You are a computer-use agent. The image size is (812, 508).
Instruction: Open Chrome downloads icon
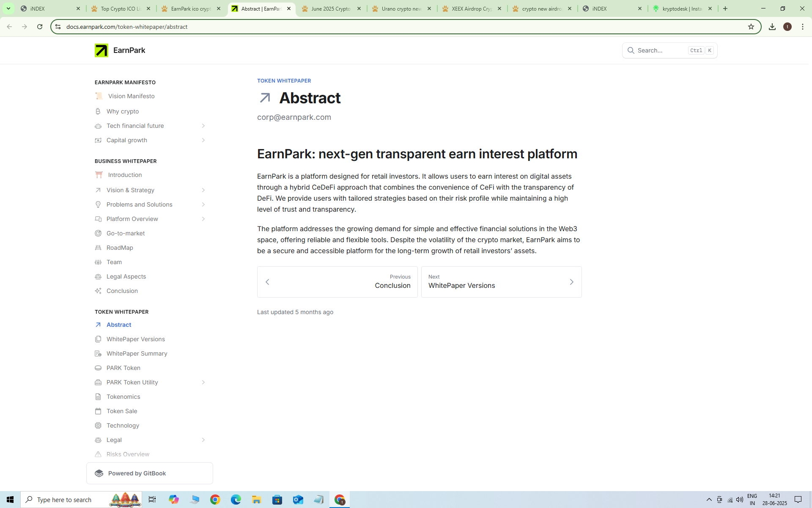tap(772, 27)
